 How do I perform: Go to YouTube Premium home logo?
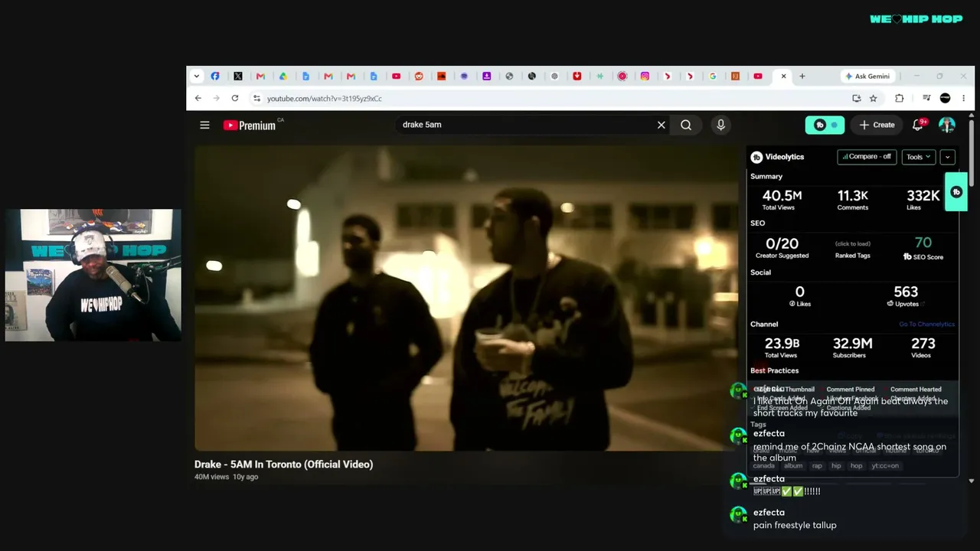coord(251,125)
